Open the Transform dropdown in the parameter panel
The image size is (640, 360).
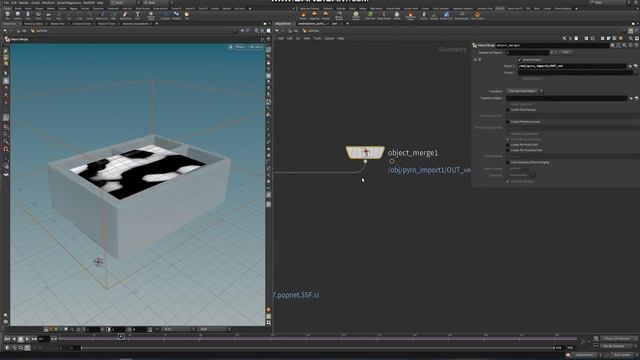[x=524, y=91]
